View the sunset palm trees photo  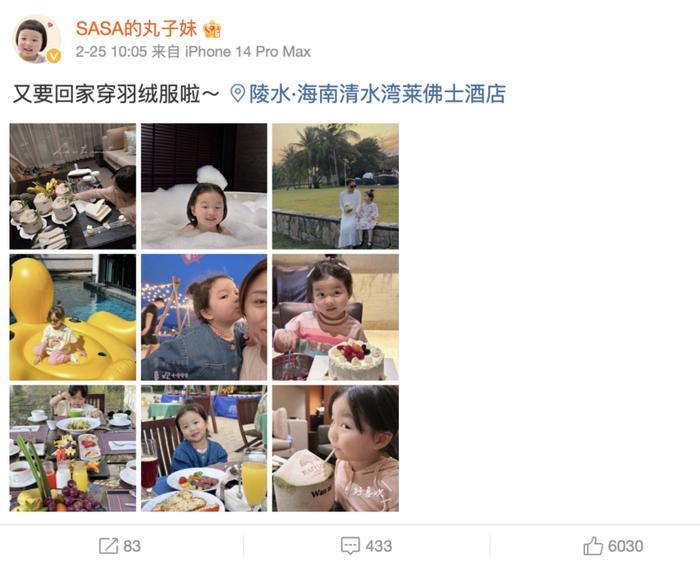[x=335, y=186]
